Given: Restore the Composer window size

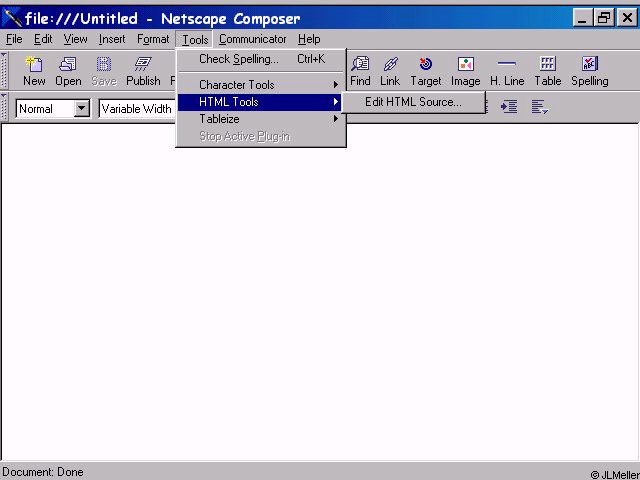Looking at the screenshot, I should (x=604, y=18).
